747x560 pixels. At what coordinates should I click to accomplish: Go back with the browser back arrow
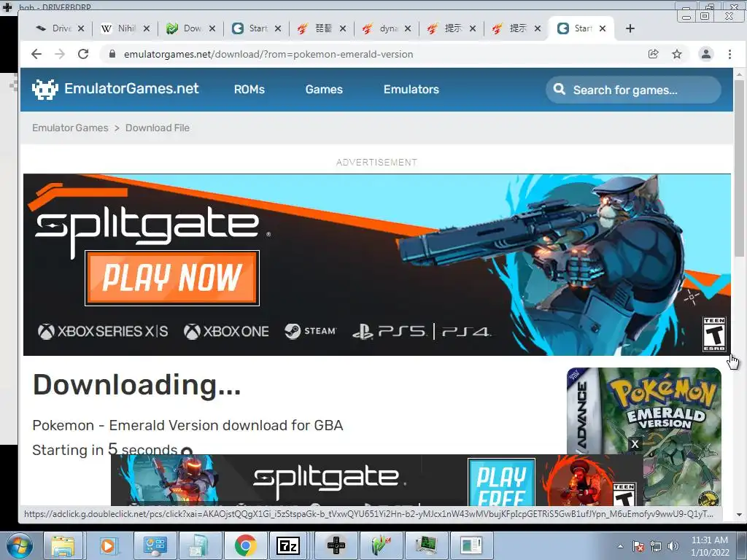(36, 54)
